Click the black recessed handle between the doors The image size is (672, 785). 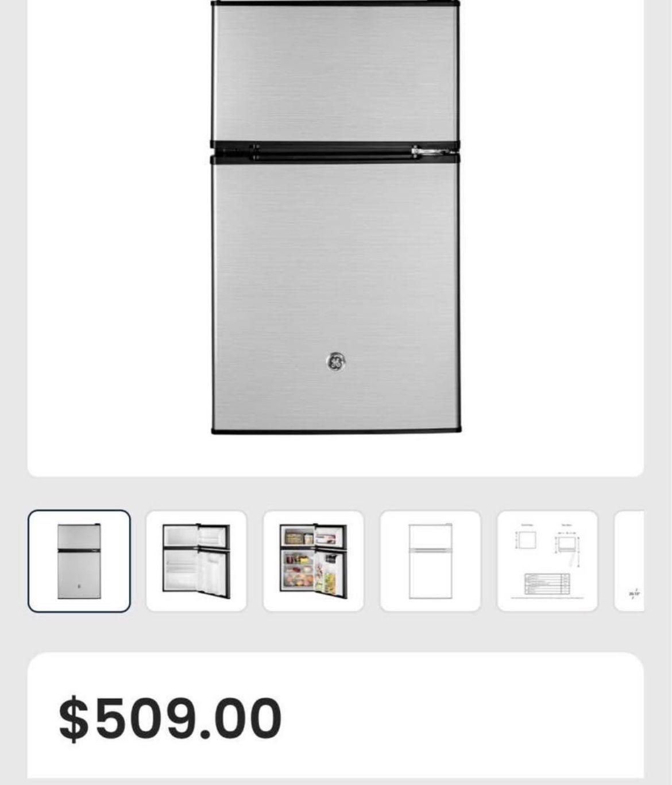[335, 152]
